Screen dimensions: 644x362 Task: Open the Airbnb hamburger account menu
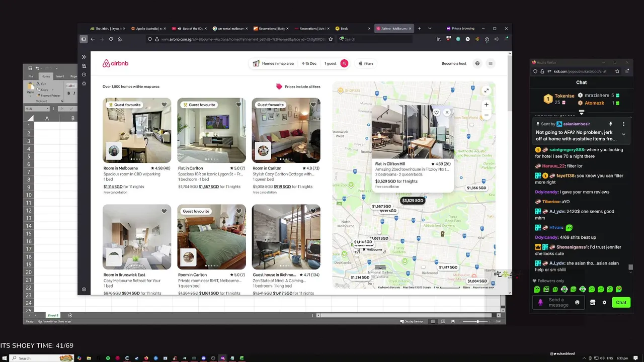[491, 63]
